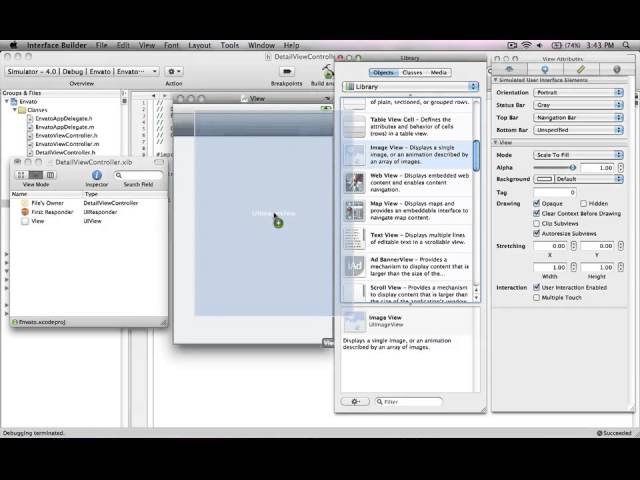The height and width of the screenshot is (480, 640).
Task: Open the Apple menu
Action: click(x=13, y=45)
